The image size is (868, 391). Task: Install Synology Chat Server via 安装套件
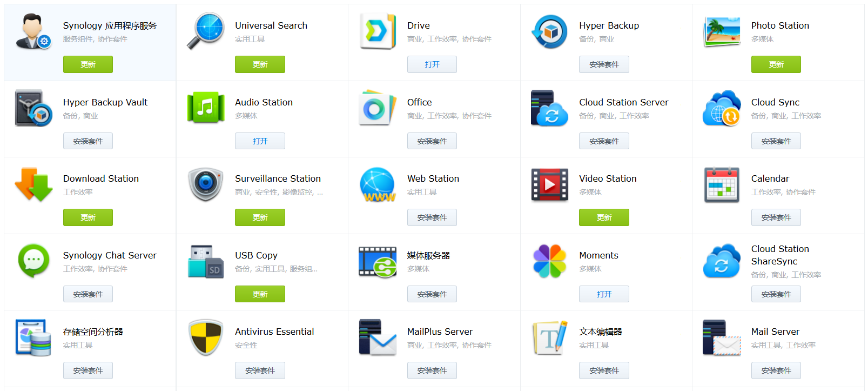pyautogui.click(x=88, y=294)
